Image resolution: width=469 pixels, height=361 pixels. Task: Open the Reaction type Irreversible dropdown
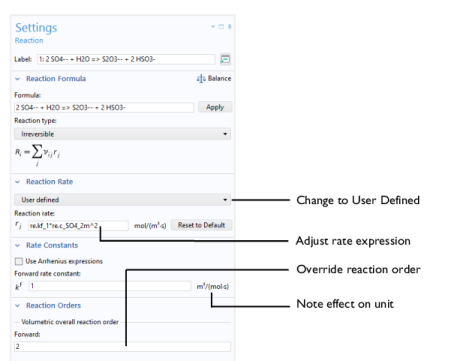click(x=123, y=134)
